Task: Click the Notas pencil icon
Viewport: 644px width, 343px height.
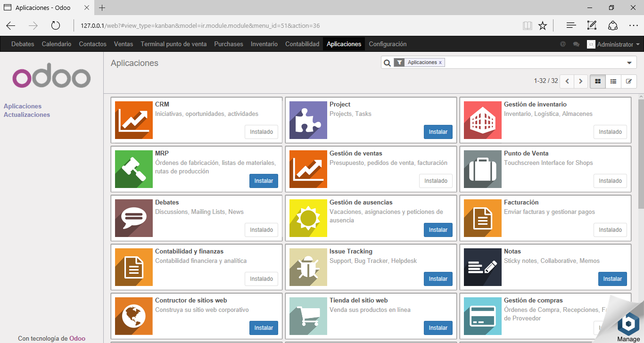Action: pos(483,267)
